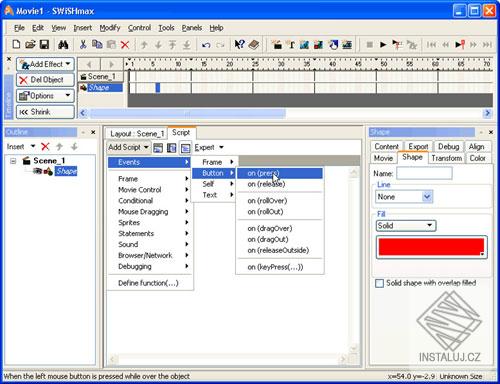Click the Find binoculars icon
Viewport: 500px width, 384px height.
click(63, 44)
